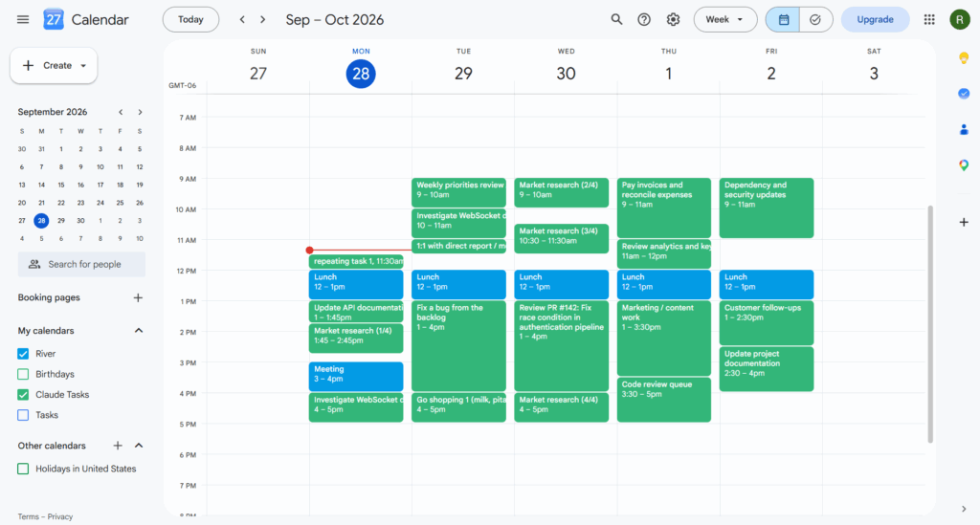
Task: Click the Upgrade button
Action: 875,19
